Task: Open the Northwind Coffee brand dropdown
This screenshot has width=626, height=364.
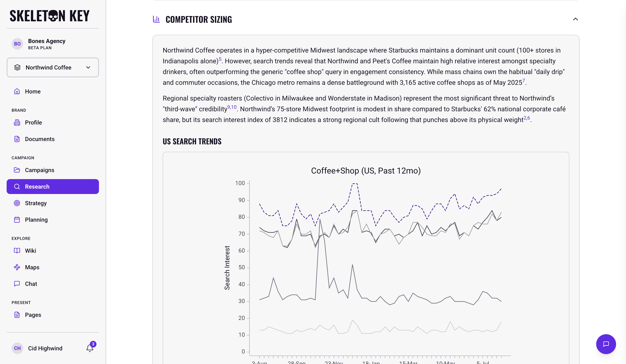Action: pyautogui.click(x=53, y=67)
